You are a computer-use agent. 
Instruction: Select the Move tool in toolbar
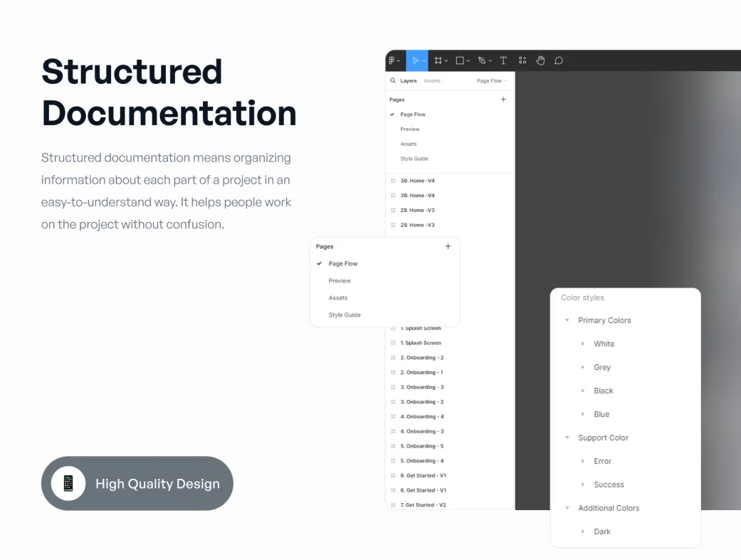(416, 60)
